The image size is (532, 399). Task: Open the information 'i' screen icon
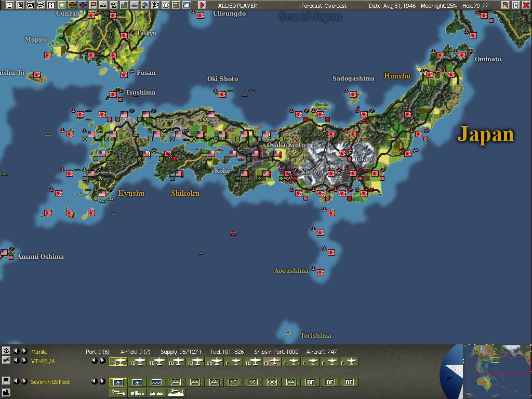[x=51, y=5]
